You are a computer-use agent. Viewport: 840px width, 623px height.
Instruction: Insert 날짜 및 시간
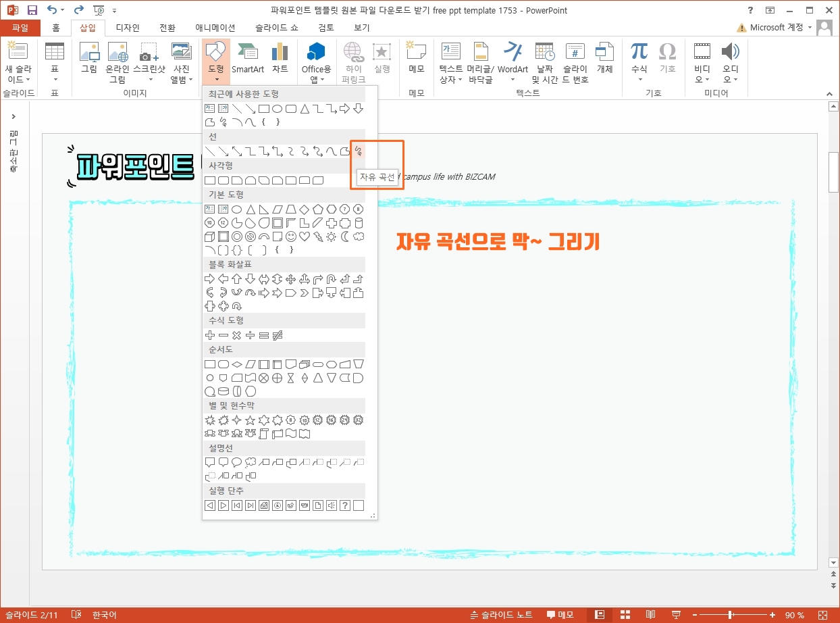coord(544,63)
